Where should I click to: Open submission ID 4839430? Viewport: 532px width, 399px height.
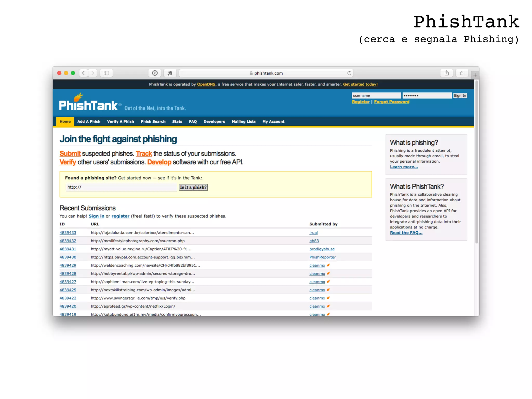pos(68,257)
